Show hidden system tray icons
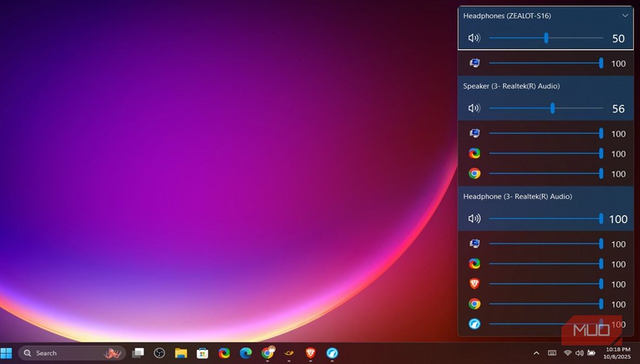The width and height of the screenshot is (640, 364). click(x=536, y=353)
